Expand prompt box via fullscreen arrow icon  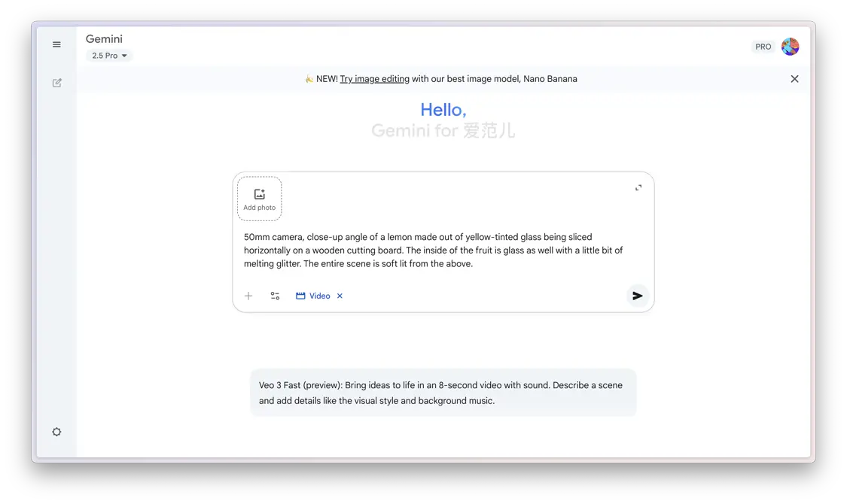tap(638, 187)
